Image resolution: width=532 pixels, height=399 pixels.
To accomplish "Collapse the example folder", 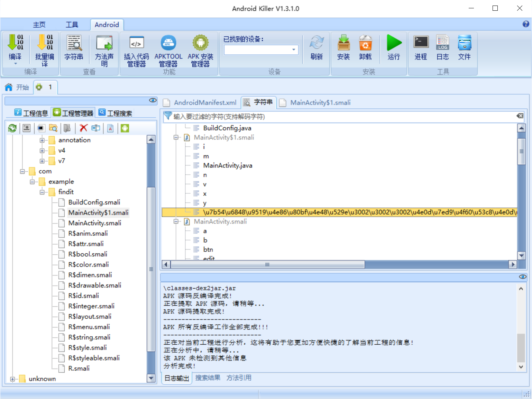I will point(32,182).
